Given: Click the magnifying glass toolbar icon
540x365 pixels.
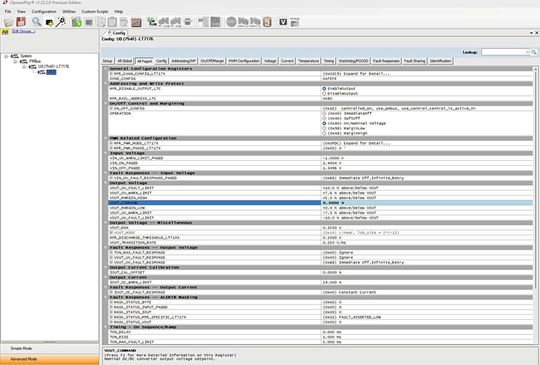Looking at the screenshot, I should (36, 22).
